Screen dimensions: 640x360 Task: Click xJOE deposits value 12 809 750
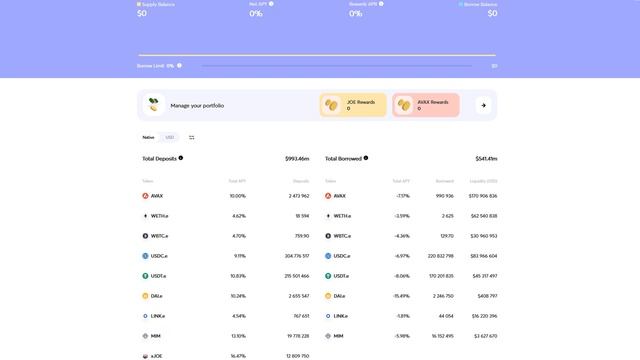(x=298, y=356)
